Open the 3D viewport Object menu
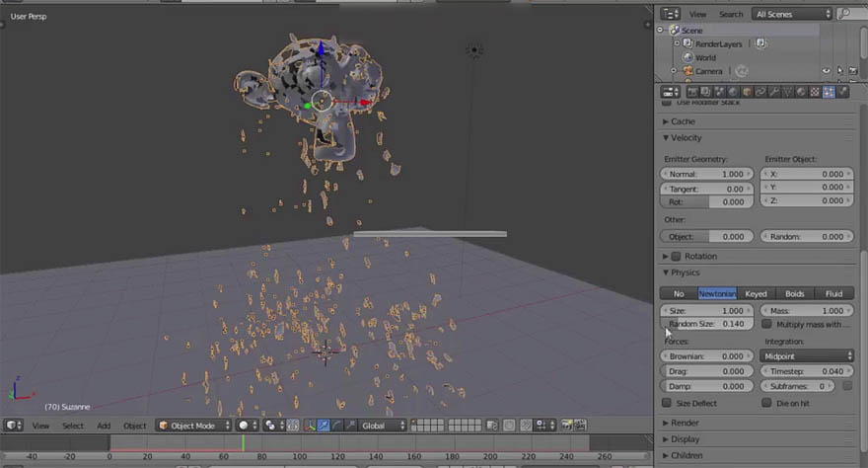 coord(134,426)
